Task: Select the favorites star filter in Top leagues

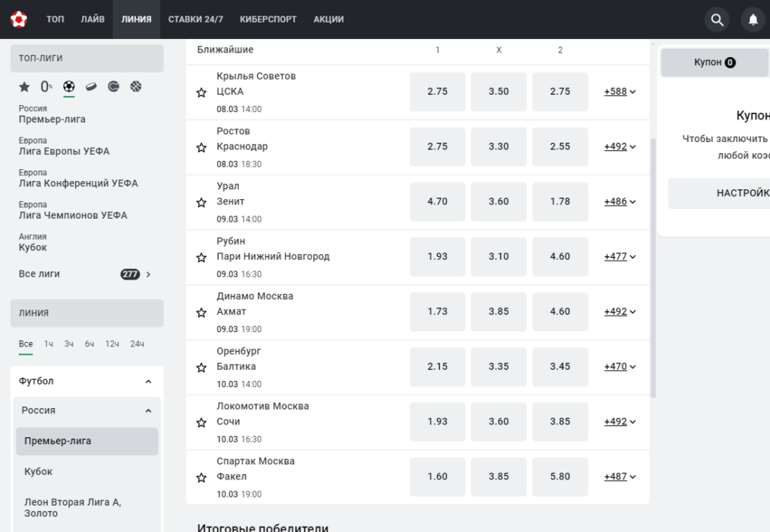Action: (24, 87)
